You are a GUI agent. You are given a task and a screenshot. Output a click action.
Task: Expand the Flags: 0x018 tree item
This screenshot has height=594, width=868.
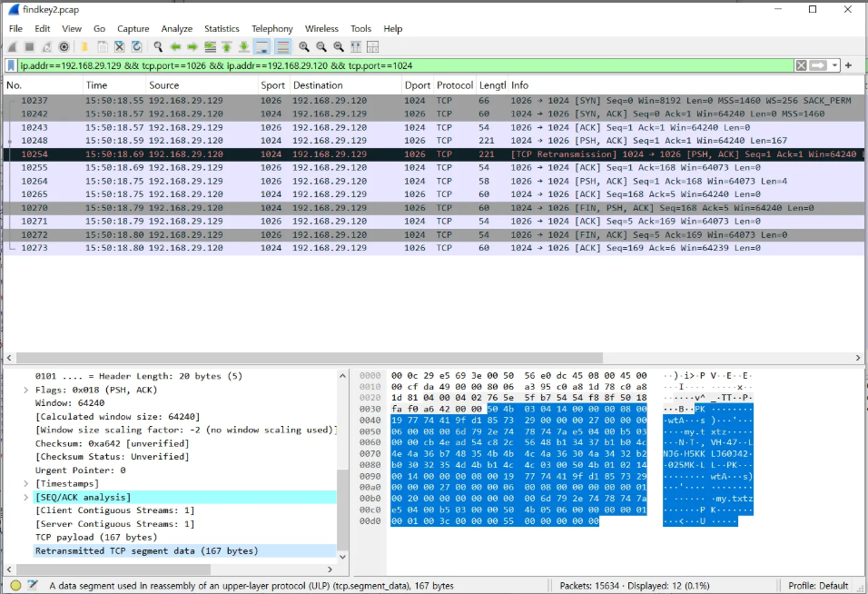click(x=25, y=390)
